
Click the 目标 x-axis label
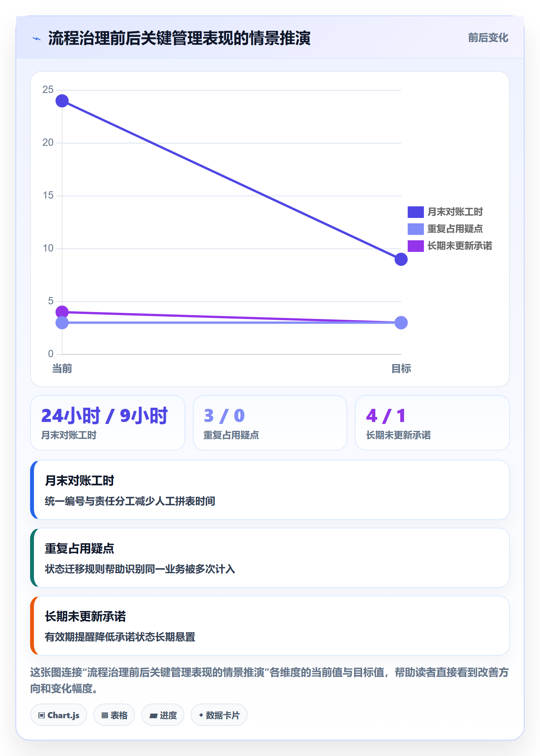tap(401, 369)
